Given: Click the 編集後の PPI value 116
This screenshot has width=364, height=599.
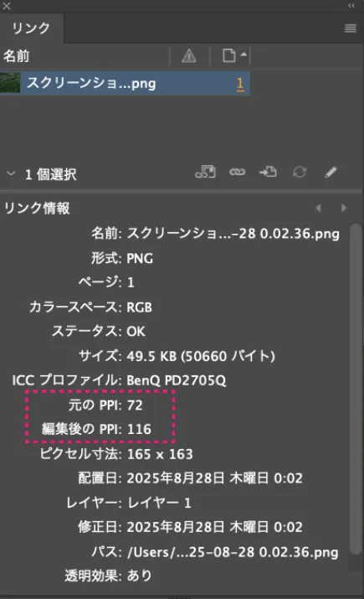Looking at the screenshot, I should coord(139,430).
